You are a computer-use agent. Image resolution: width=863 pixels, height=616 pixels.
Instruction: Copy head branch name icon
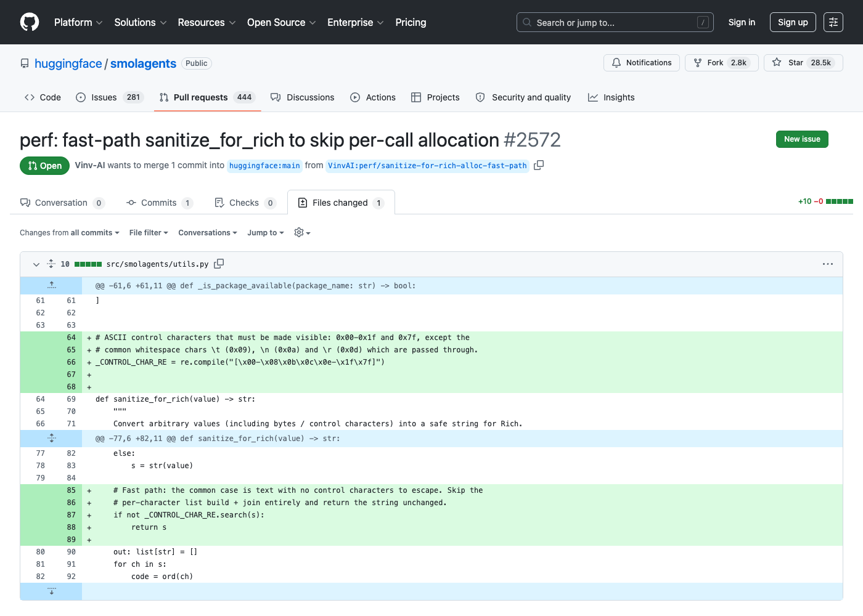(539, 165)
